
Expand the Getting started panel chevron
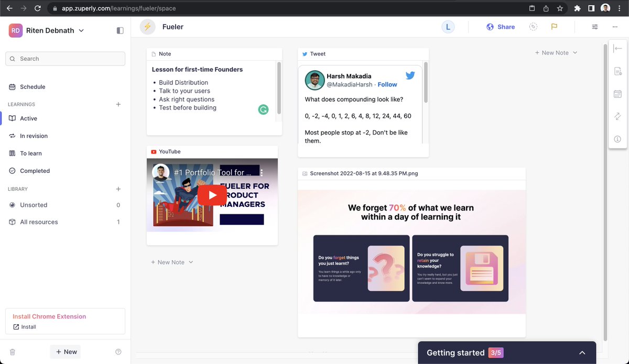coord(582,353)
